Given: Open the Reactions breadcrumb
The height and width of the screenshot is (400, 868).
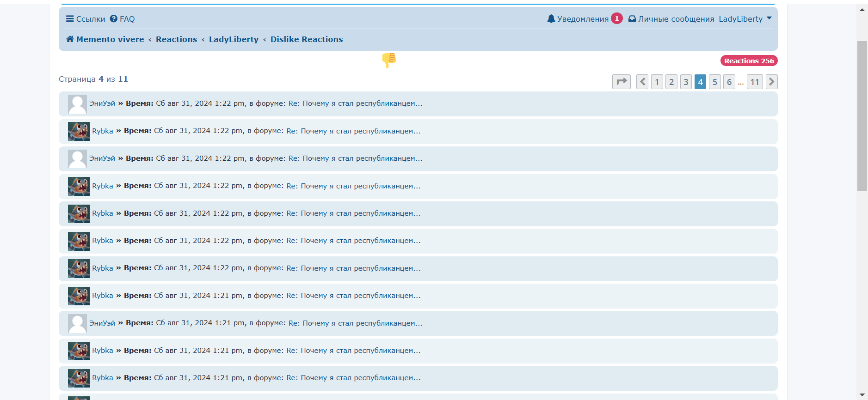Looking at the screenshot, I should pos(176,39).
